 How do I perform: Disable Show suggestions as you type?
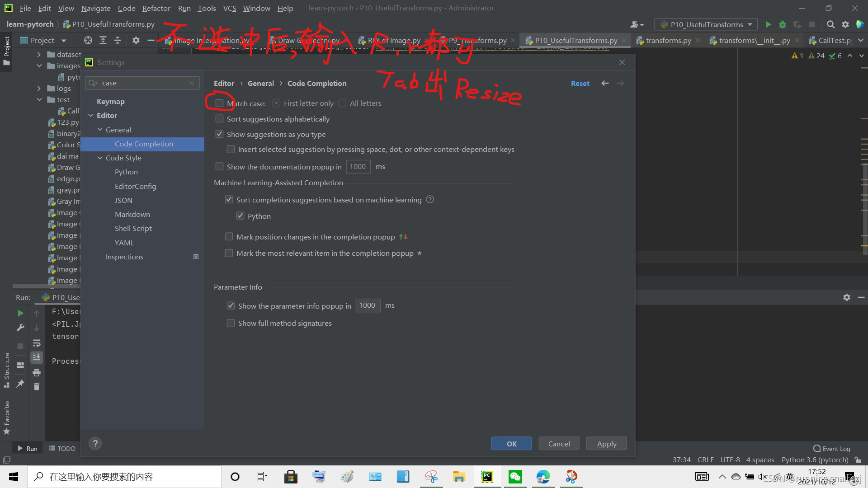[220, 134]
